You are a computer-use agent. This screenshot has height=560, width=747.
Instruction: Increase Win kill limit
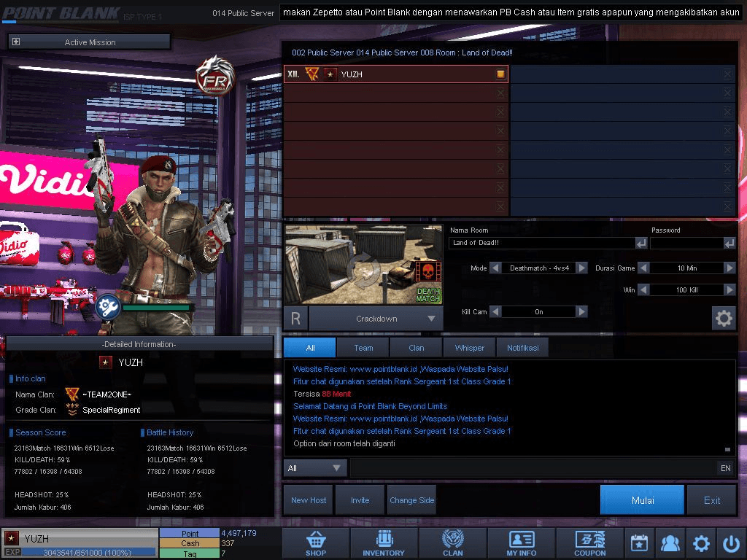tap(729, 289)
